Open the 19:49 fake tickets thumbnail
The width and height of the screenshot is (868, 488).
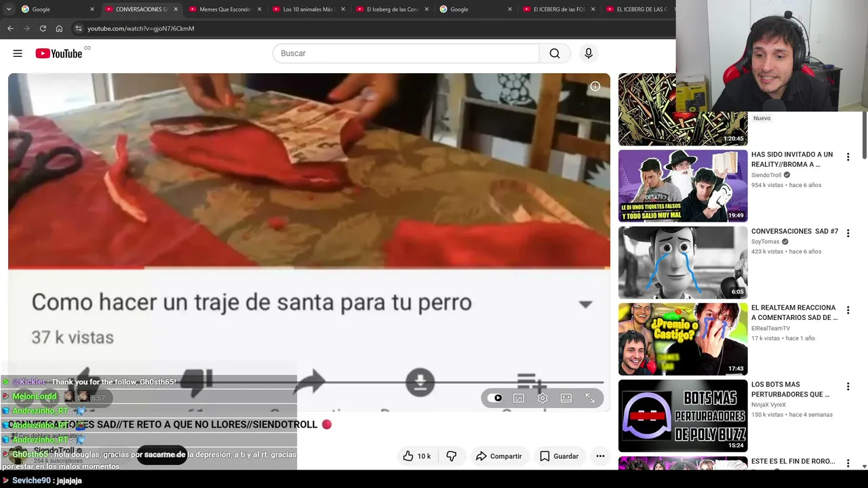(x=683, y=186)
